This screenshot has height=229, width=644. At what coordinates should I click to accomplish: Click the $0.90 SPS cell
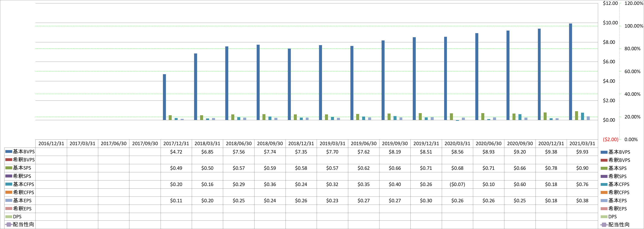point(582,168)
